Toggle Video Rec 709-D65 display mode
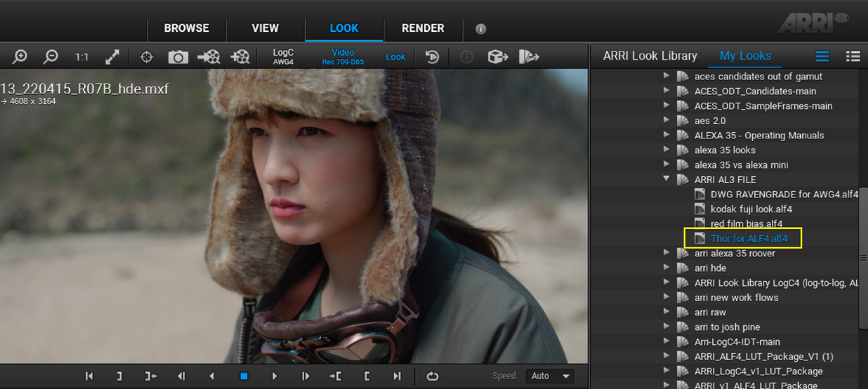The height and width of the screenshot is (389, 868). [343, 57]
